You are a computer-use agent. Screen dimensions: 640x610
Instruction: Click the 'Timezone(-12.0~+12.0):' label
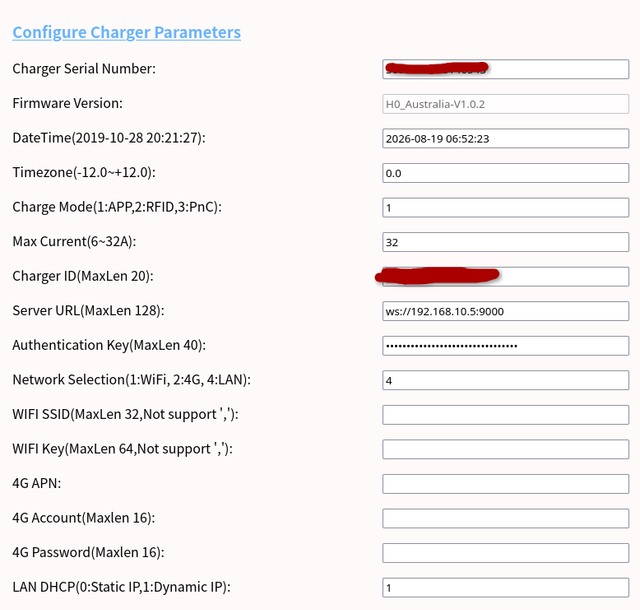pyautogui.click(x=84, y=172)
